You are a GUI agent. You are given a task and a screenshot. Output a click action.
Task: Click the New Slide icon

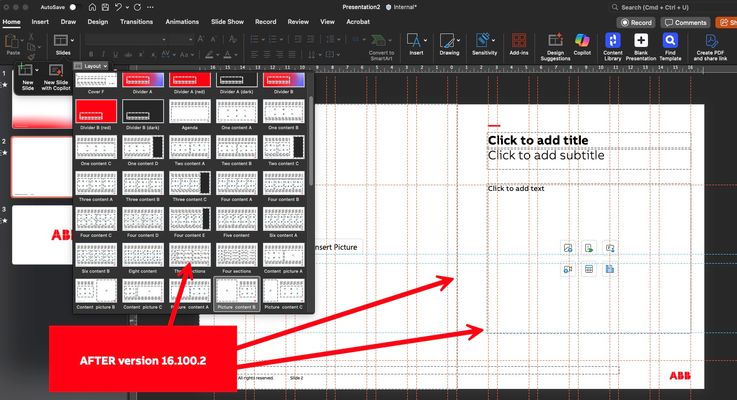click(x=25, y=70)
